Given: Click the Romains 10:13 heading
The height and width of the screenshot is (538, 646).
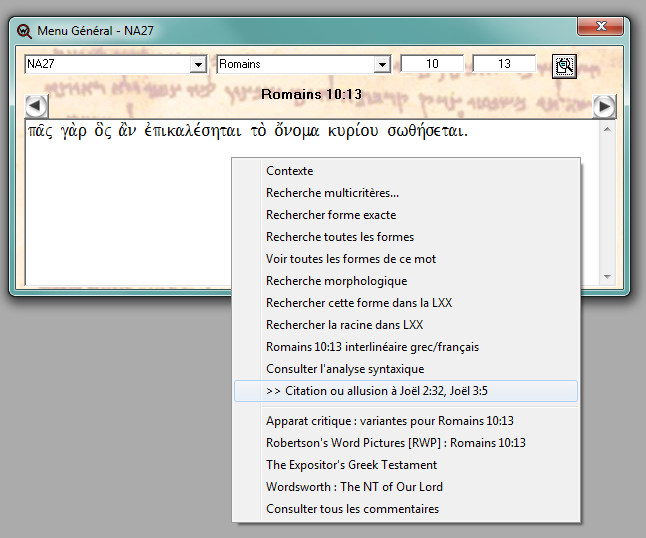Looking at the screenshot, I should click(x=311, y=94).
